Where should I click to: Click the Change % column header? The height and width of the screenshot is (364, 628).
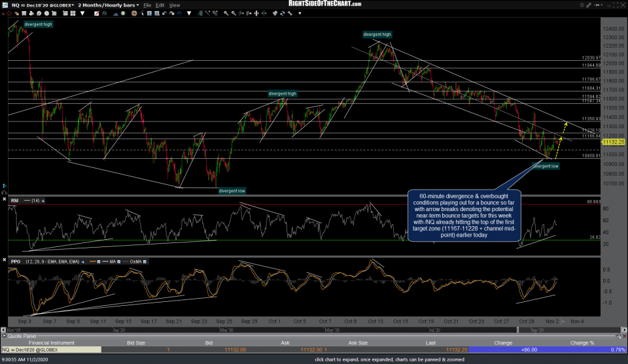pos(582,343)
